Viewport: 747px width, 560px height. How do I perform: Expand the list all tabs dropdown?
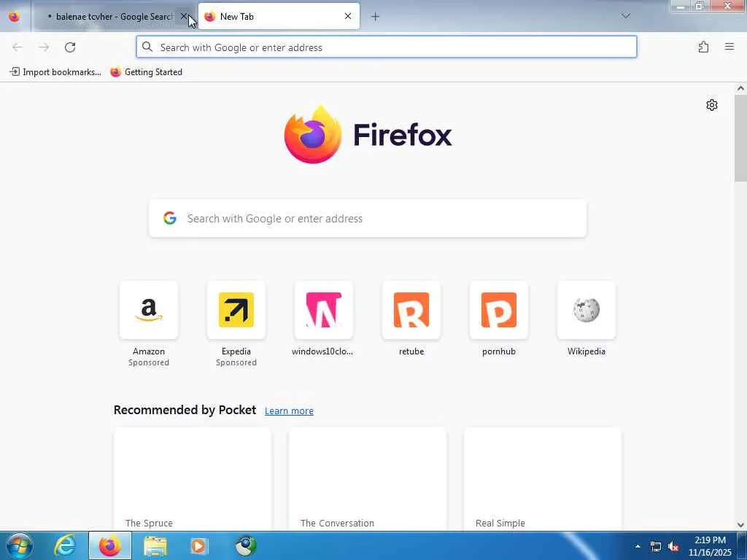625,16
